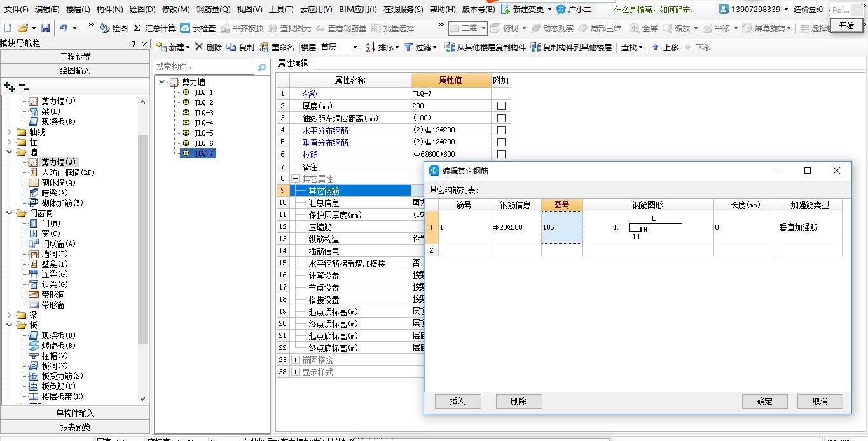The width and height of the screenshot is (868, 441).
Task: Open the 新建 dropdown arrow
Action: point(188,48)
